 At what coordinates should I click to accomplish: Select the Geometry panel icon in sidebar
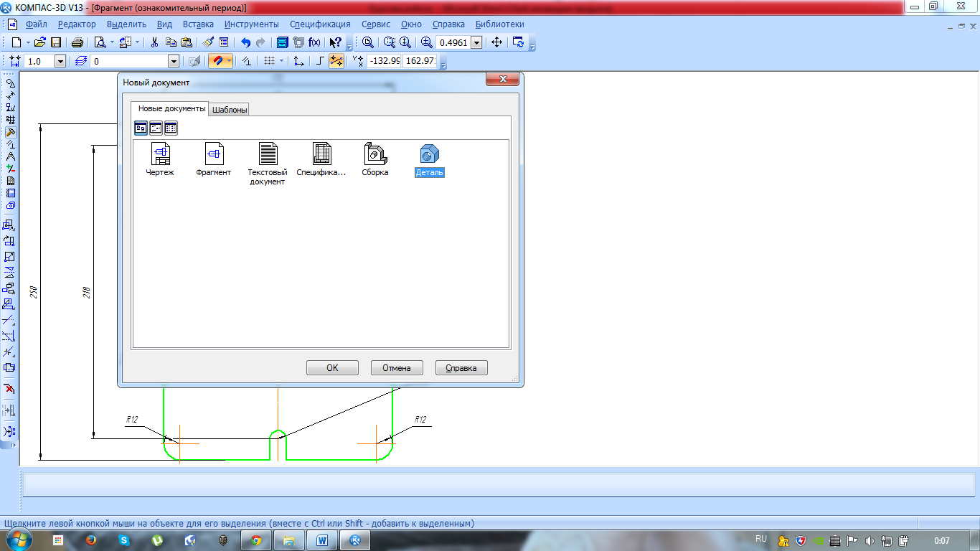tap(10, 83)
